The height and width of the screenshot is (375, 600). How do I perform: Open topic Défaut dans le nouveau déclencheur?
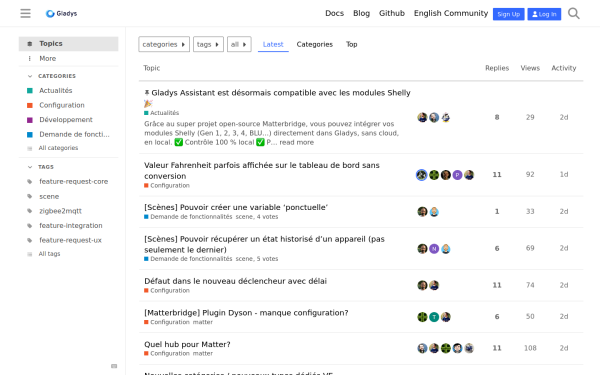235,281
